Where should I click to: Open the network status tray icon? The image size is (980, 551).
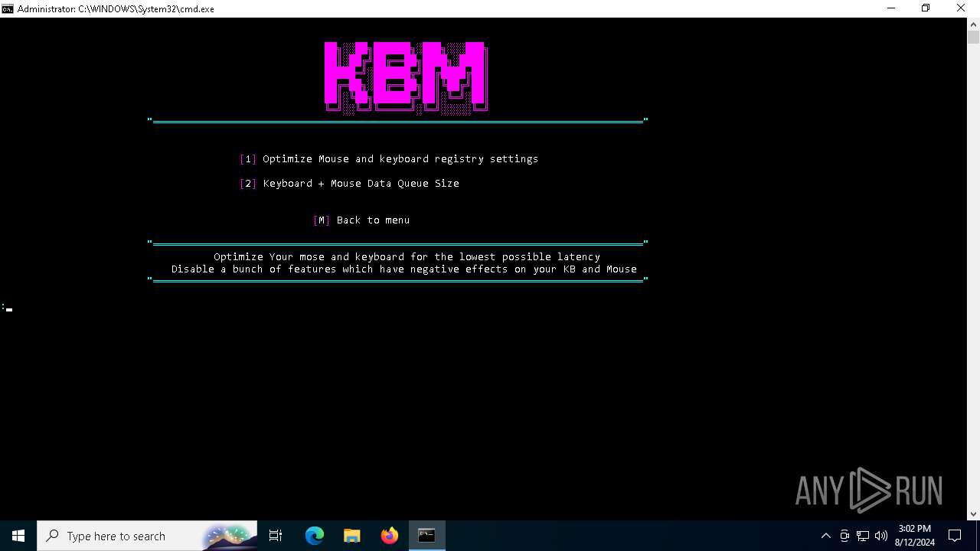click(x=863, y=536)
